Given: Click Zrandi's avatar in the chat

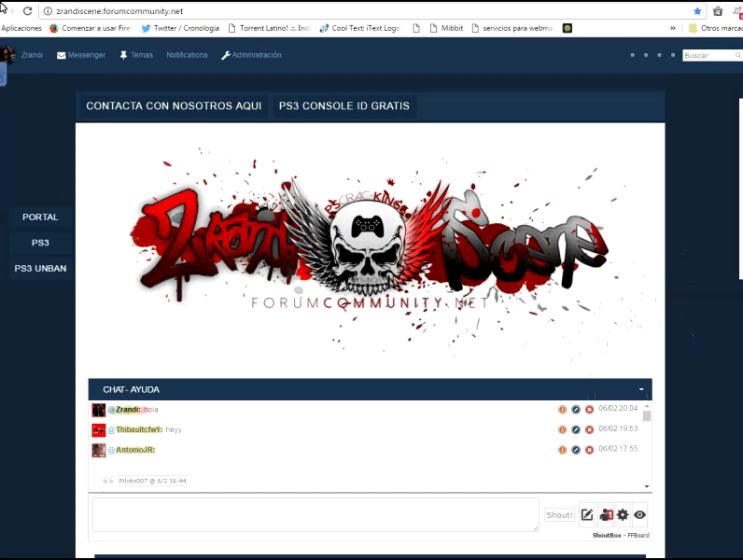Looking at the screenshot, I should [99, 410].
